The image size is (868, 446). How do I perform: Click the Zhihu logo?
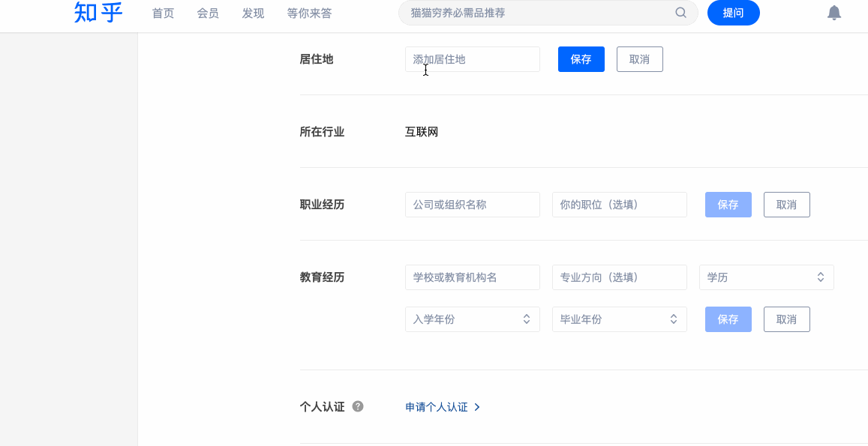[98, 13]
